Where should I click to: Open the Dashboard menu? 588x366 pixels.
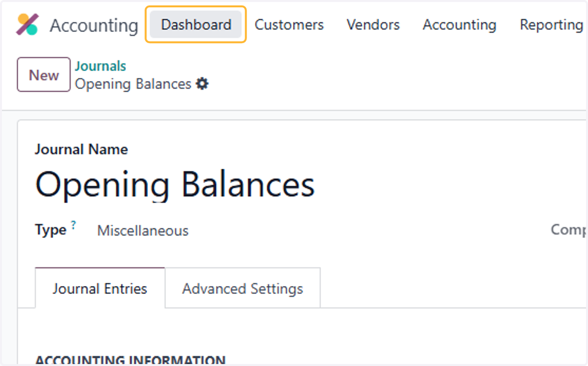(196, 25)
